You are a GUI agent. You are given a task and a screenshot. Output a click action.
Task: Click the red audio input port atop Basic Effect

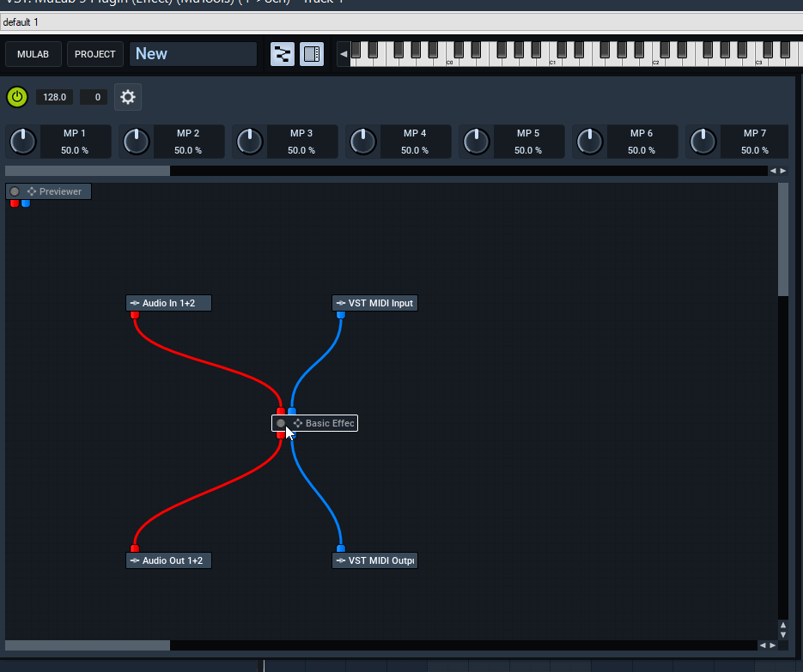click(281, 411)
